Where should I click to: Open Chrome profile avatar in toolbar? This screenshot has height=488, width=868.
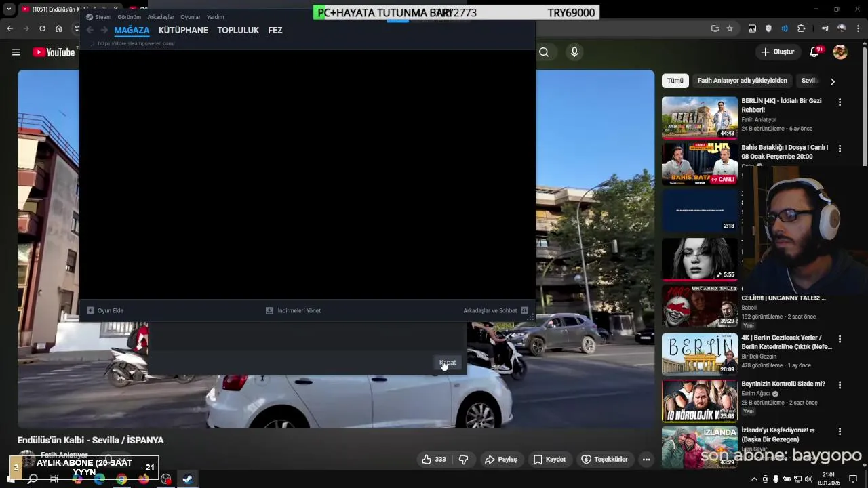tap(842, 28)
